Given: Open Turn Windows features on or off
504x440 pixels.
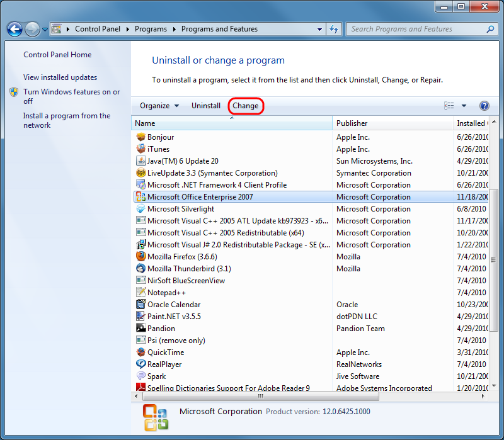Looking at the screenshot, I should click(x=71, y=96).
